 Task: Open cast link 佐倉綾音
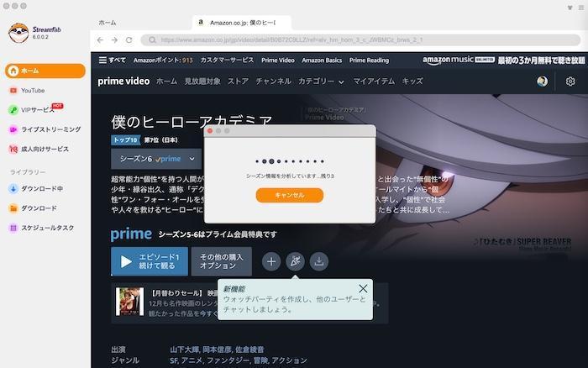pyautogui.click(x=249, y=350)
